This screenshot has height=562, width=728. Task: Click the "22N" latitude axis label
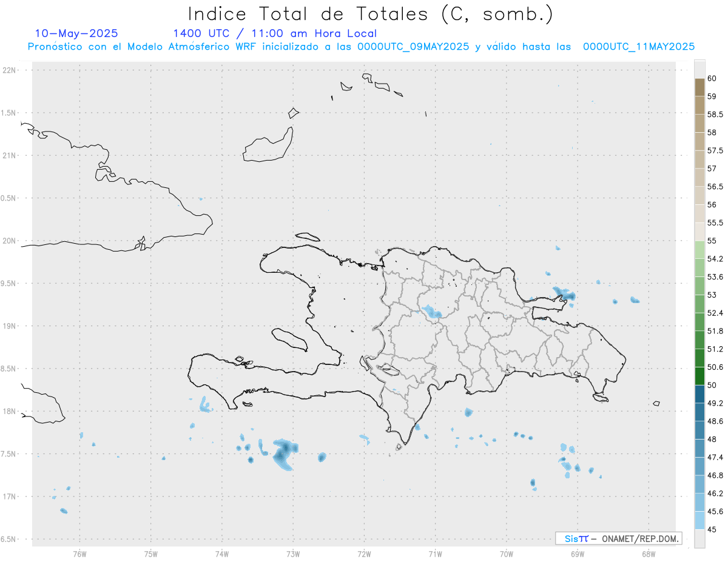tap(10, 70)
